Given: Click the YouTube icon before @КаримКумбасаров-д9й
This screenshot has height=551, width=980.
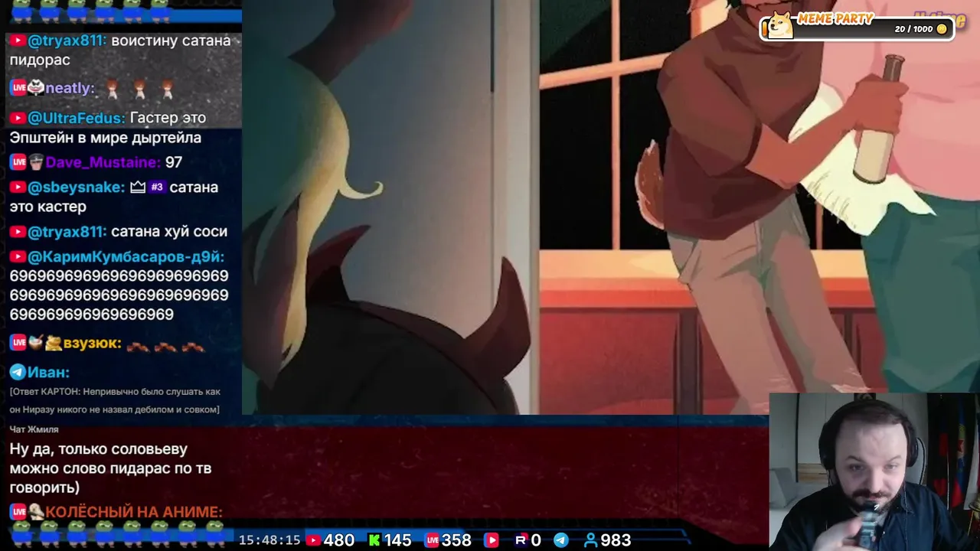Looking at the screenshot, I should [x=18, y=257].
